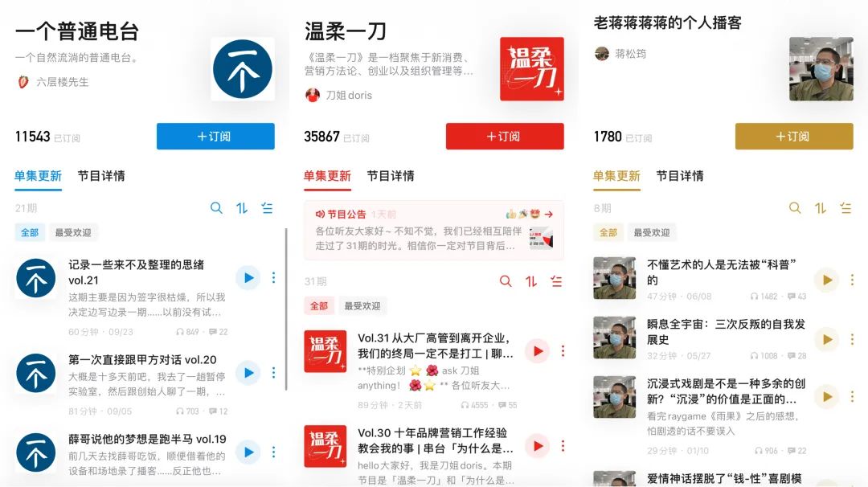Switch to 节目详情 tab in 温柔一刀
This screenshot has height=487, width=868.
point(391,176)
